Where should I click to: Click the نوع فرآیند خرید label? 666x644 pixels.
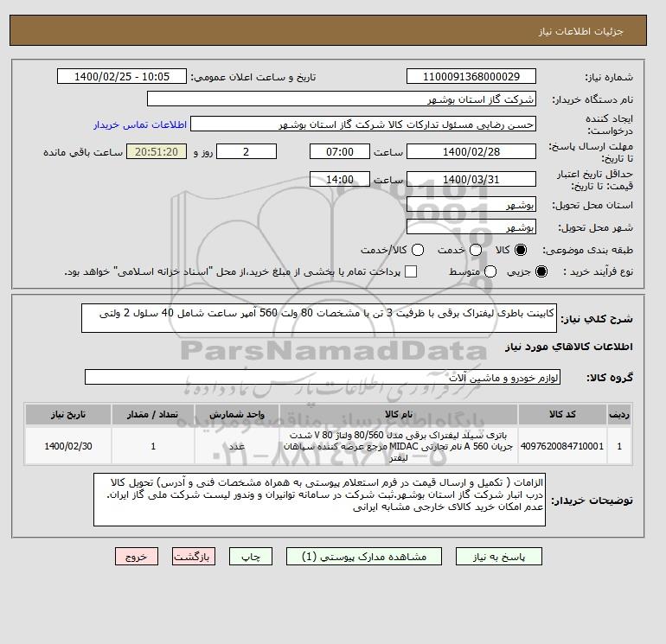tap(598, 271)
